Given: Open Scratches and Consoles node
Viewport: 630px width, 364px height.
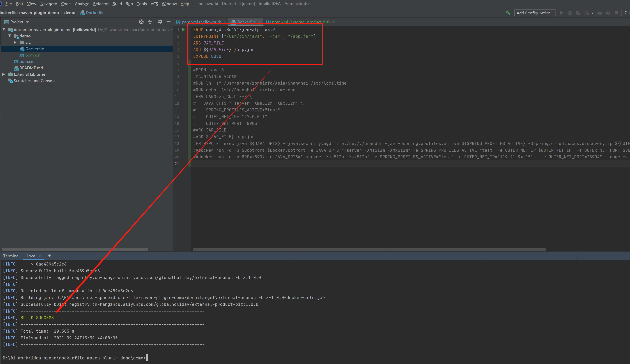Looking at the screenshot, I should point(35,81).
